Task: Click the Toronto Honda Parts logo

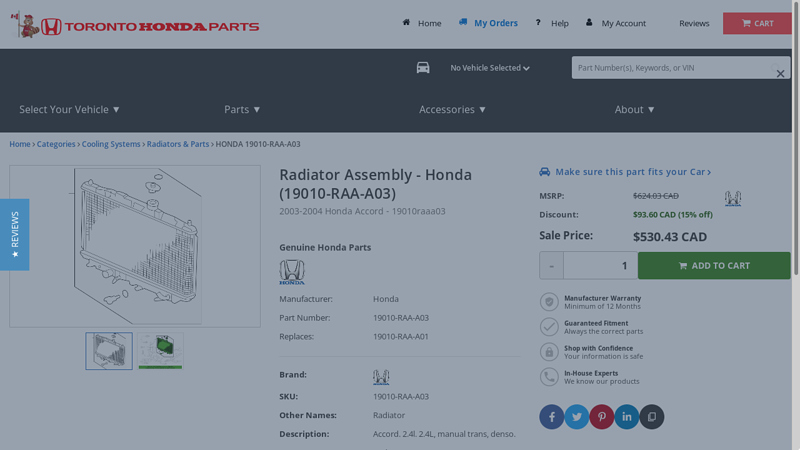Action: (x=135, y=26)
